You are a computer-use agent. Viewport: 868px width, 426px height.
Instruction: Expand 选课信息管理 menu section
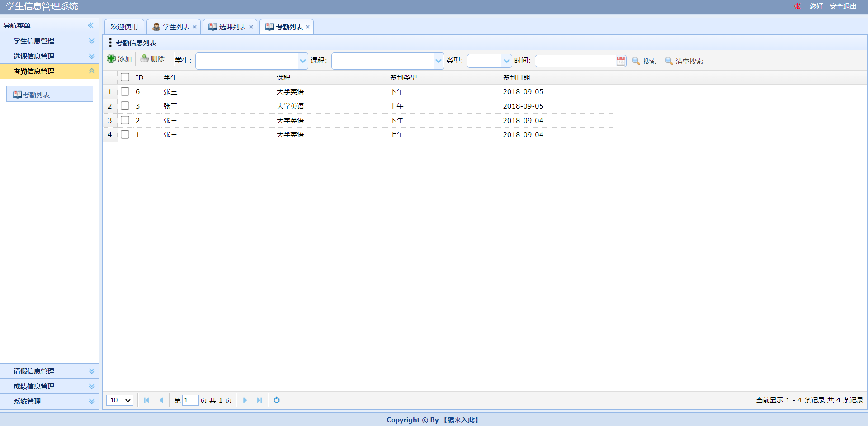coord(50,56)
